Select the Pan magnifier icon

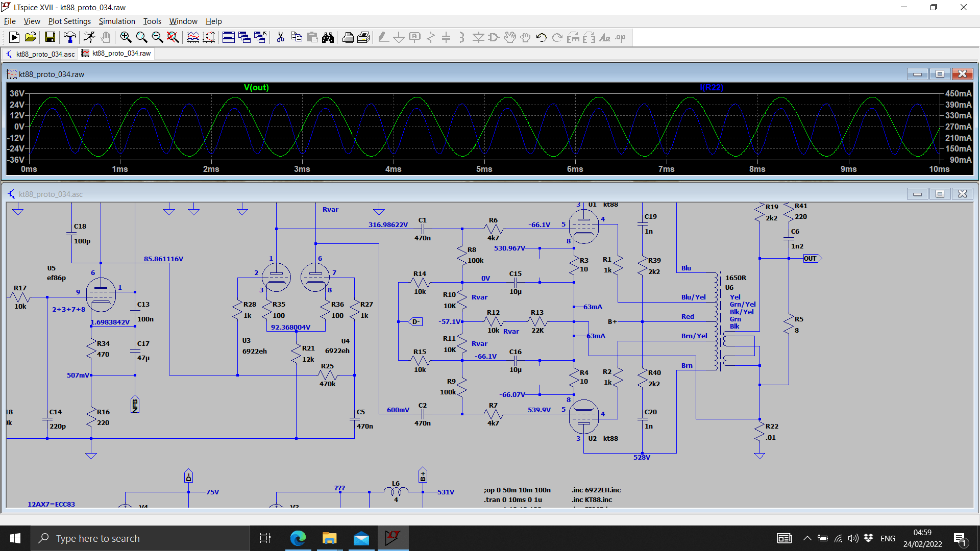tap(141, 37)
